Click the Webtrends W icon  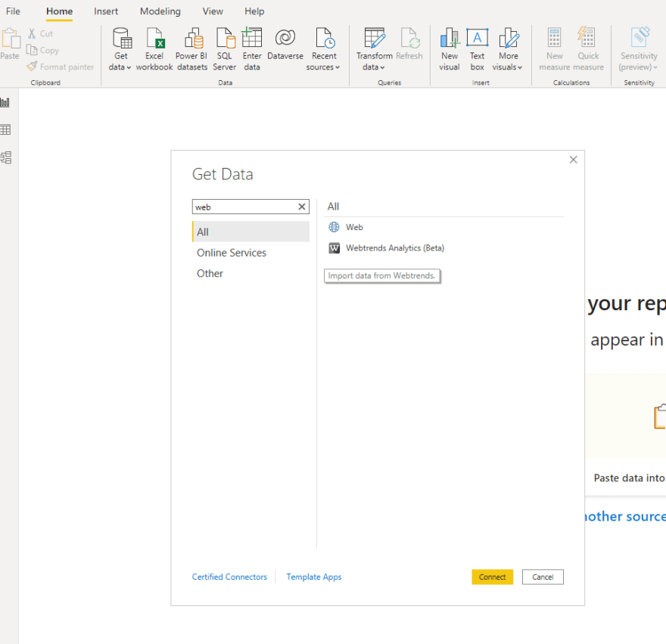click(x=335, y=248)
